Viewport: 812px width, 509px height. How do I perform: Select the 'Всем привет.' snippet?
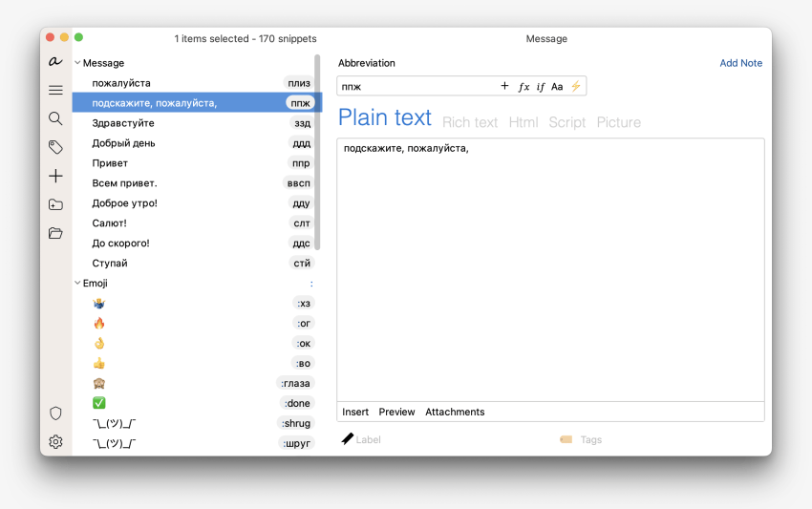click(x=197, y=182)
